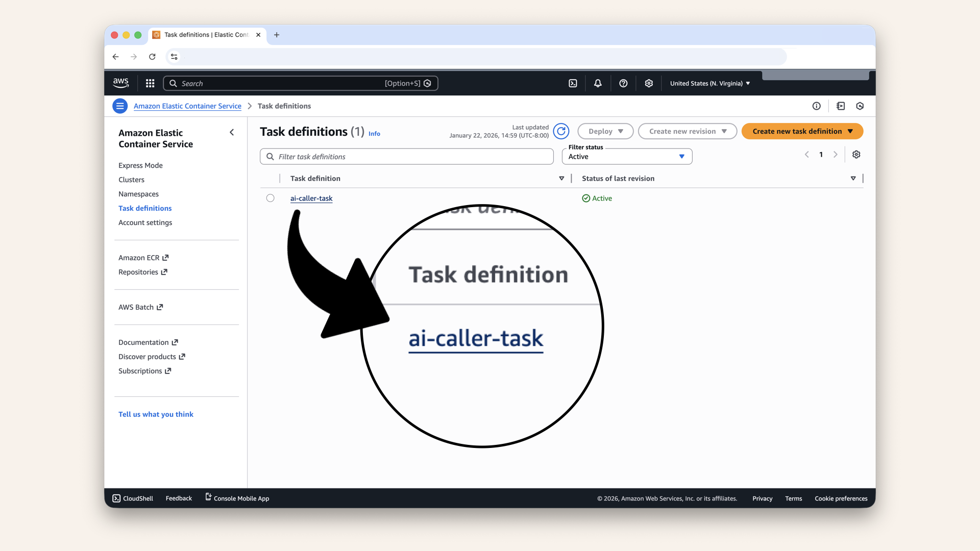Screen dimensions: 980x551
Task: Select the ai-caller-task radio button
Action: (x=270, y=198)
